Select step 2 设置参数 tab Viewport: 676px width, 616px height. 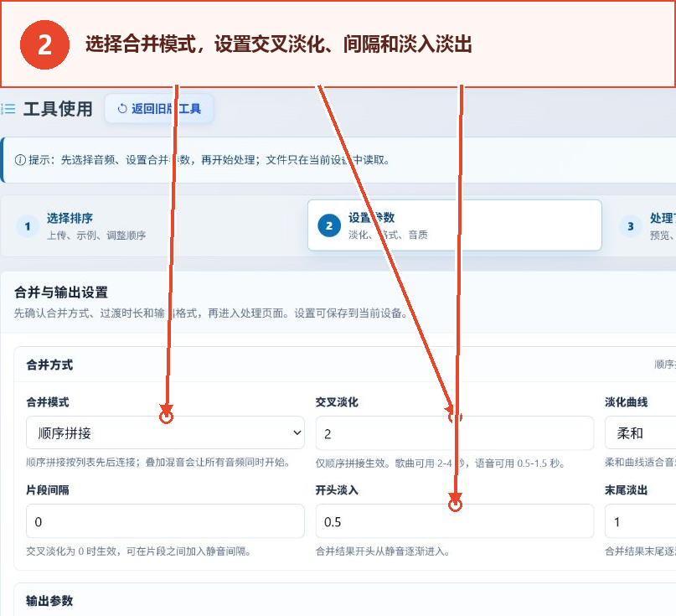pyautogui.click(x=454, y=225)
